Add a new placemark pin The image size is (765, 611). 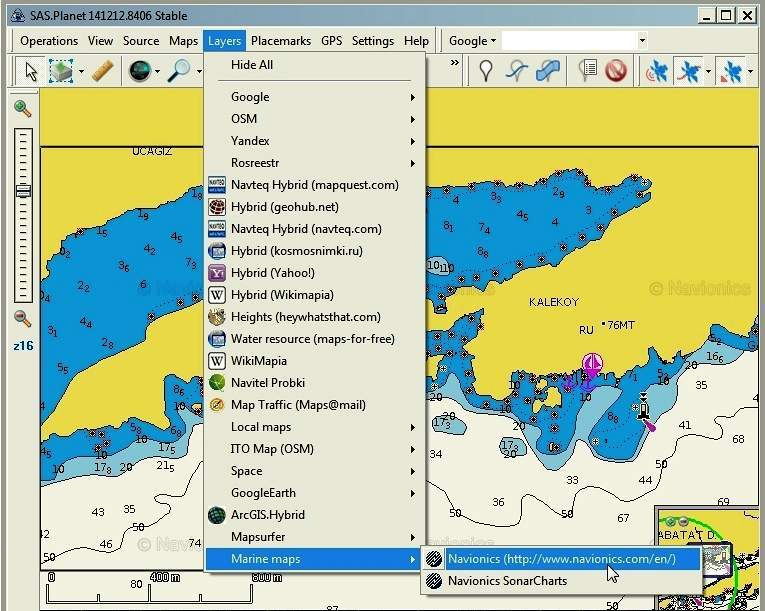click(485, 71)
